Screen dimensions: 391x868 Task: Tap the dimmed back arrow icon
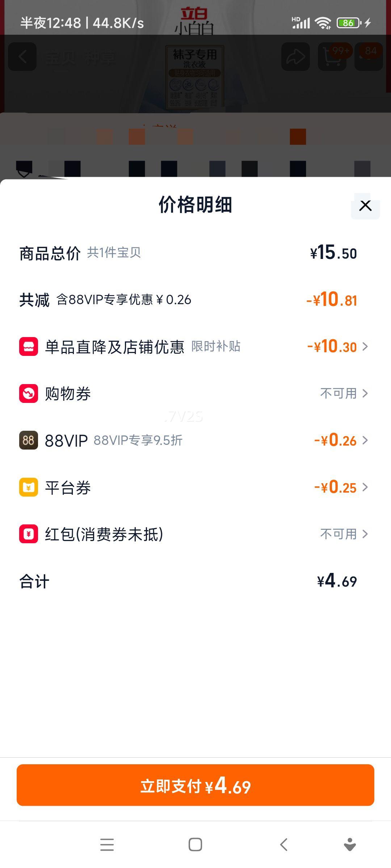[x=22, y=57]
